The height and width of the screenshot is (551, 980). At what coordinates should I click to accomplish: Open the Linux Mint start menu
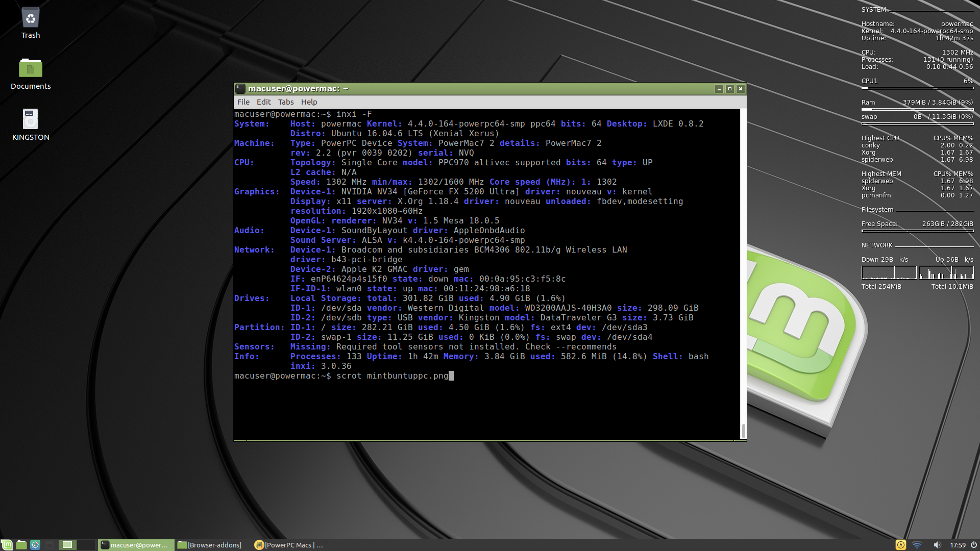[7, 545]
